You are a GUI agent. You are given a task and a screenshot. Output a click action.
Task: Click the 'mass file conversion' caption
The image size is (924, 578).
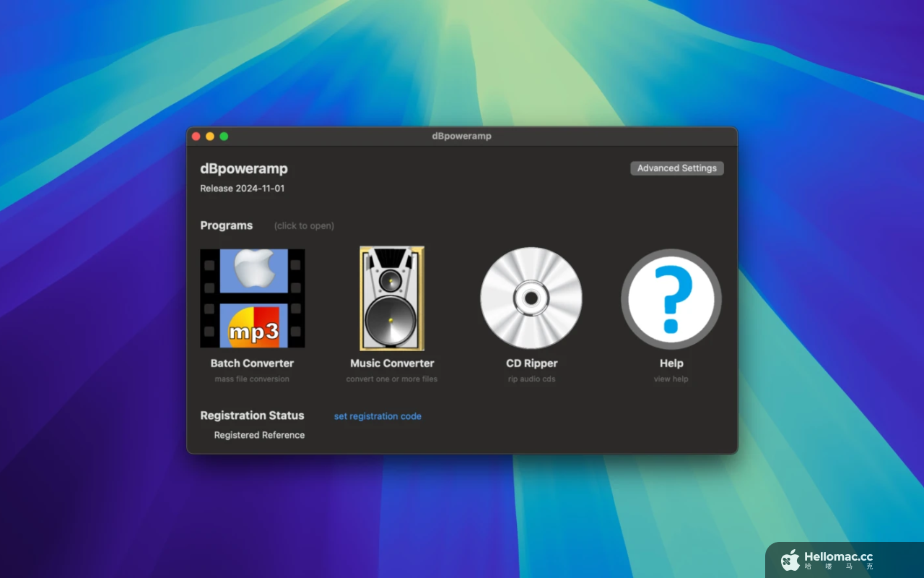click(x=252, y=379)
